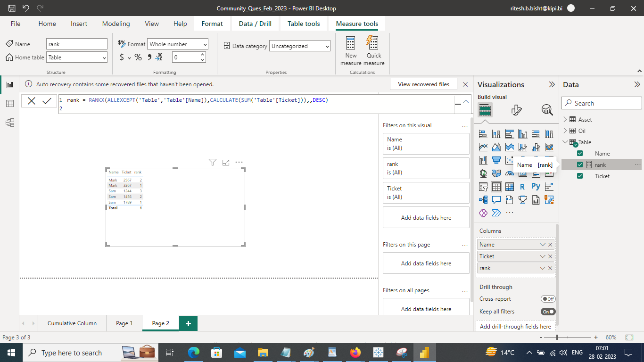Add a new page with plus button
The image size is (644, 362).
[x=189, y=323]
